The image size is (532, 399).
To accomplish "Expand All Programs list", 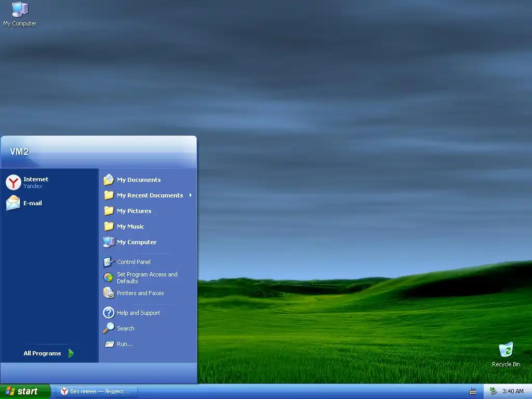I will click(x=49, y=353).
